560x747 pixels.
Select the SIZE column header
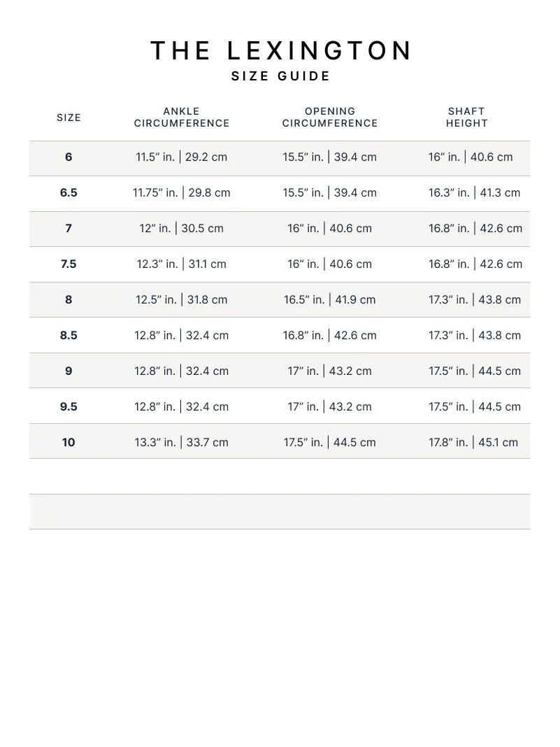point(69,118)
